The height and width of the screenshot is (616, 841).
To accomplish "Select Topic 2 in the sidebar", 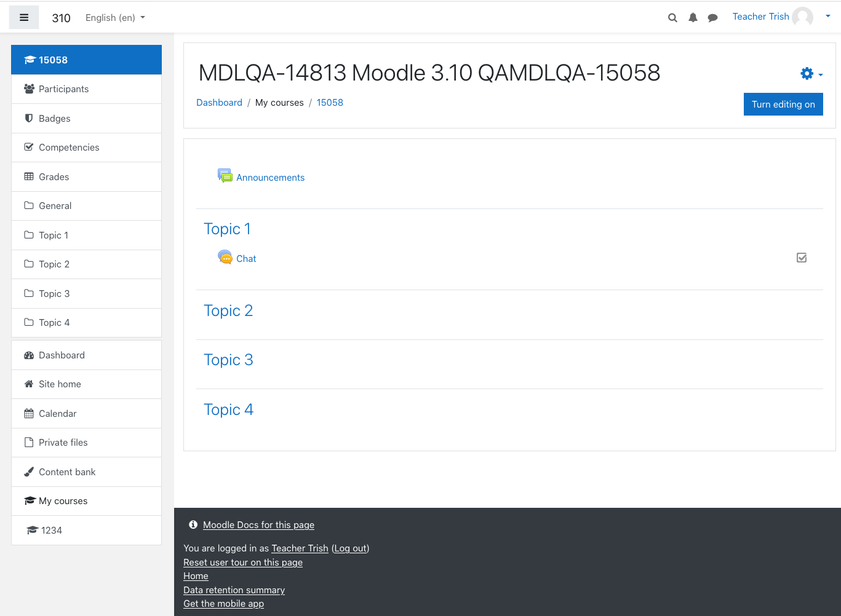I will [x=86, y=264].
